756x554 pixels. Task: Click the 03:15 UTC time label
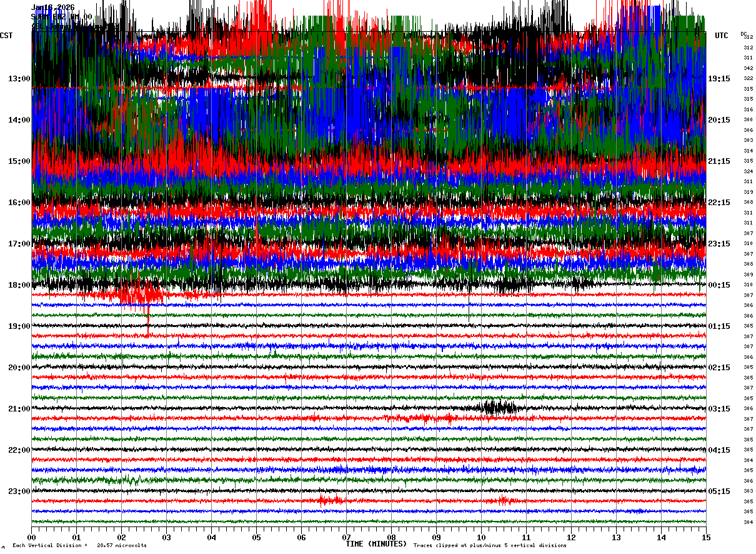coord(719,409)
